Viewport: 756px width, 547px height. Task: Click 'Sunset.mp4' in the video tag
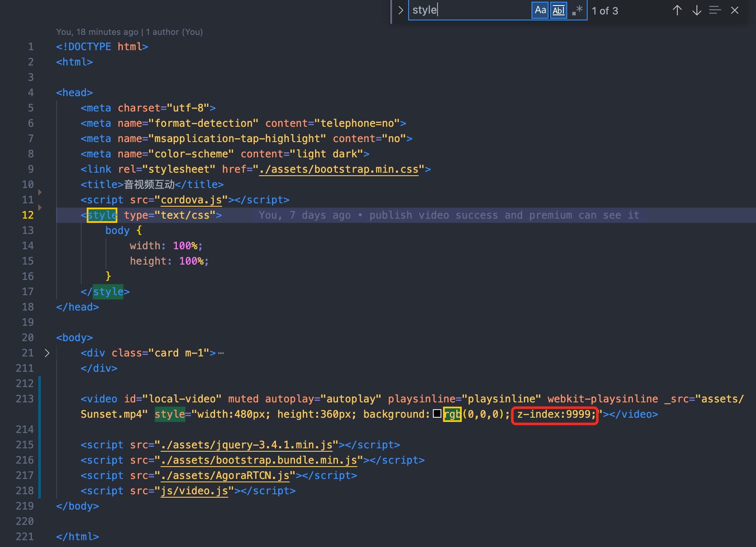(111, 414)
